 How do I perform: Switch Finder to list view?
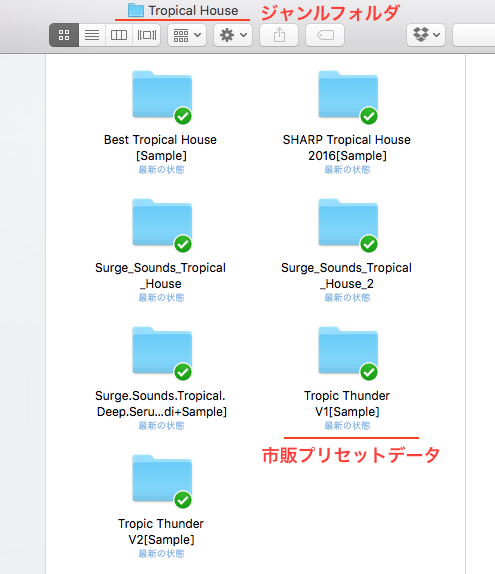coord(92,35)
